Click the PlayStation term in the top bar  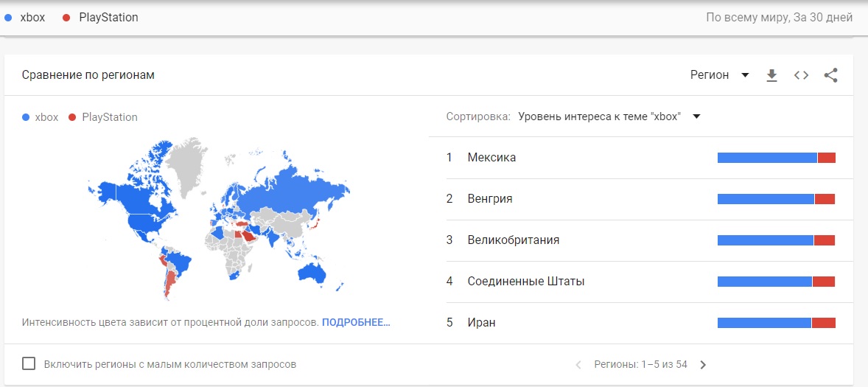point(108,17)
